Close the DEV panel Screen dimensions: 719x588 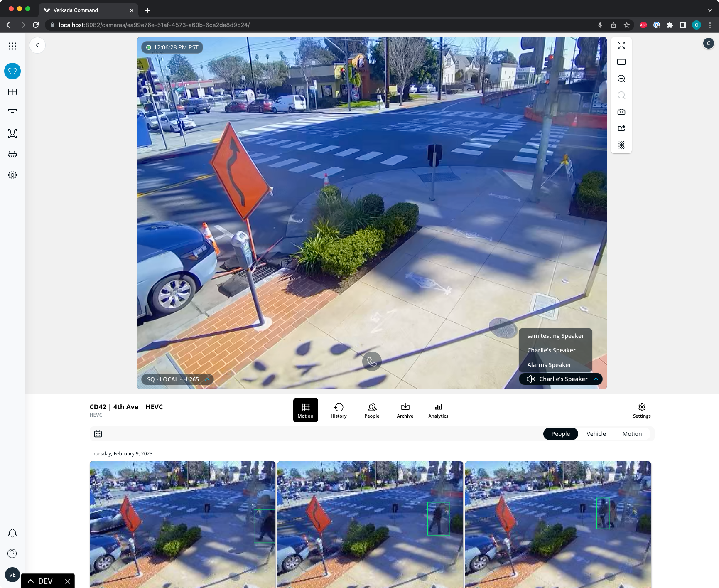pos(68,581)
